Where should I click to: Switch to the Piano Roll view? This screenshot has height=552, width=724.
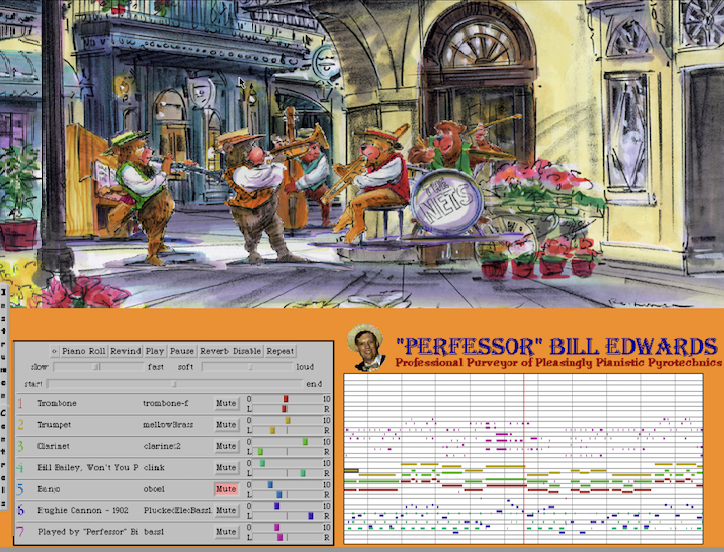pyautogui.click(x=83, y=351)
